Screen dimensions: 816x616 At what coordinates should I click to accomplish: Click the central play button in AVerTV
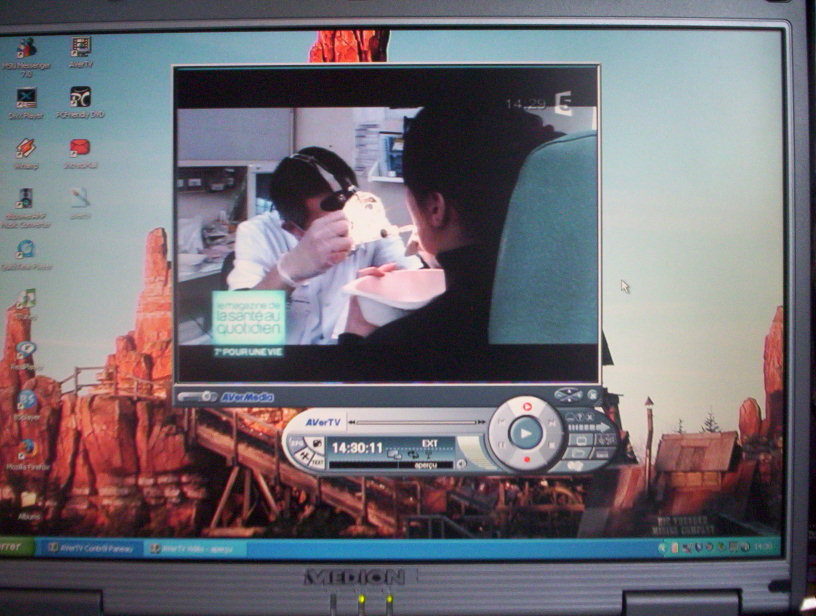point(526,433)
